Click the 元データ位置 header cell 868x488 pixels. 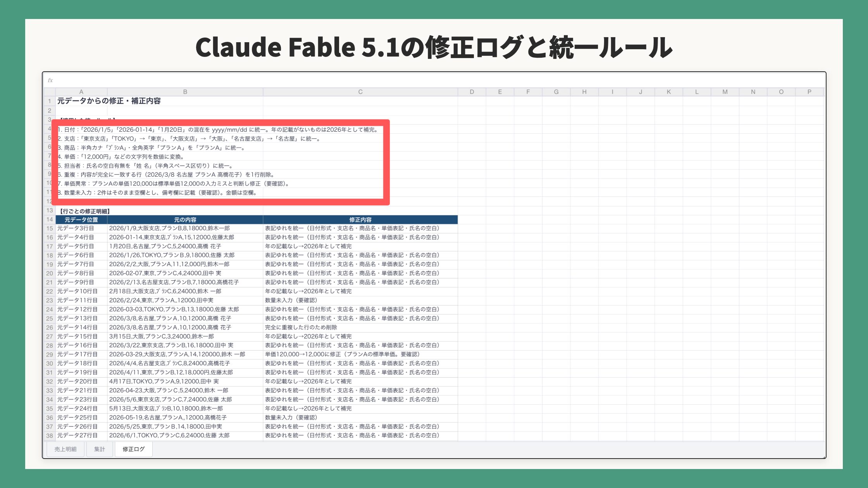81,220
